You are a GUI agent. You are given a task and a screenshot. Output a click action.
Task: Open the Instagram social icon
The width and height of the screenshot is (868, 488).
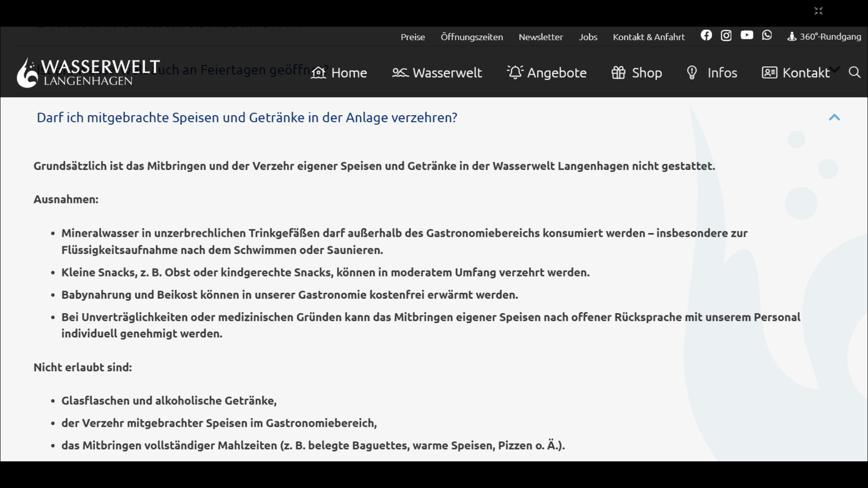[726, 35]
